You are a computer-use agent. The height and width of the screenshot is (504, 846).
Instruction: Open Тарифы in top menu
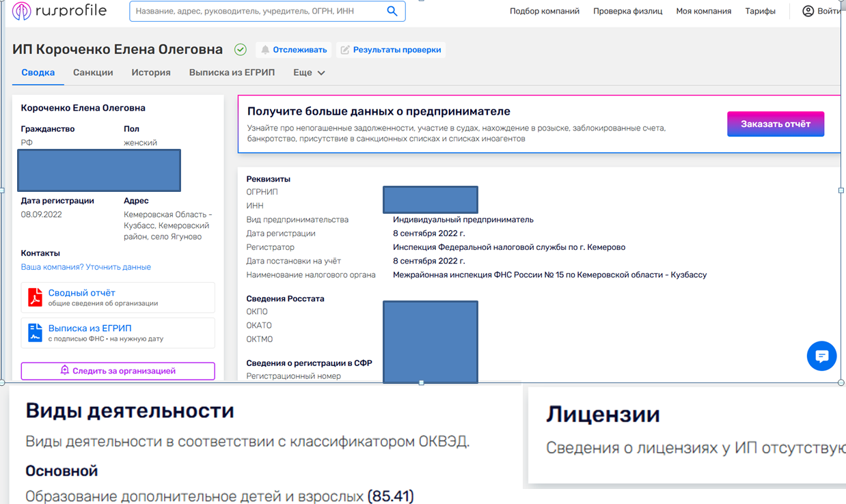click(760, 11)
